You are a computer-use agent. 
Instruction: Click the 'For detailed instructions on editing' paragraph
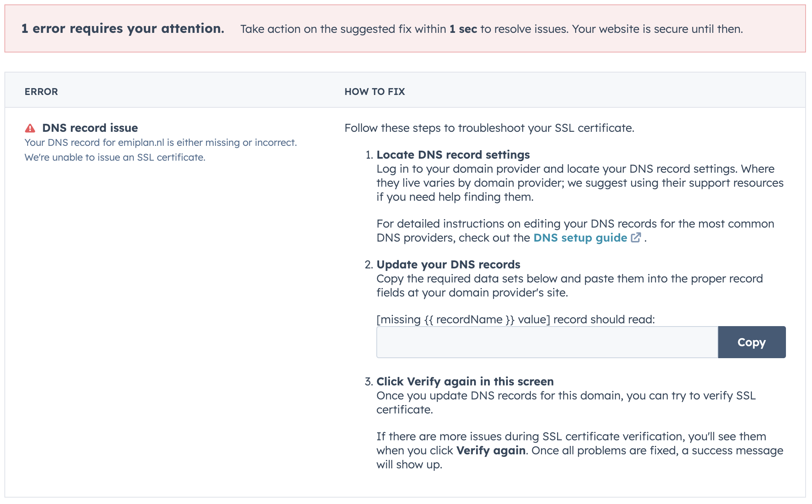coord(575,224)
